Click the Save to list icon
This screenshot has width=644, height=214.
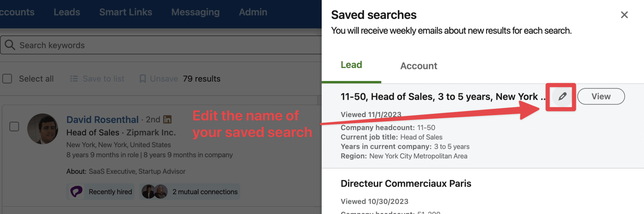tap(74, 78)
